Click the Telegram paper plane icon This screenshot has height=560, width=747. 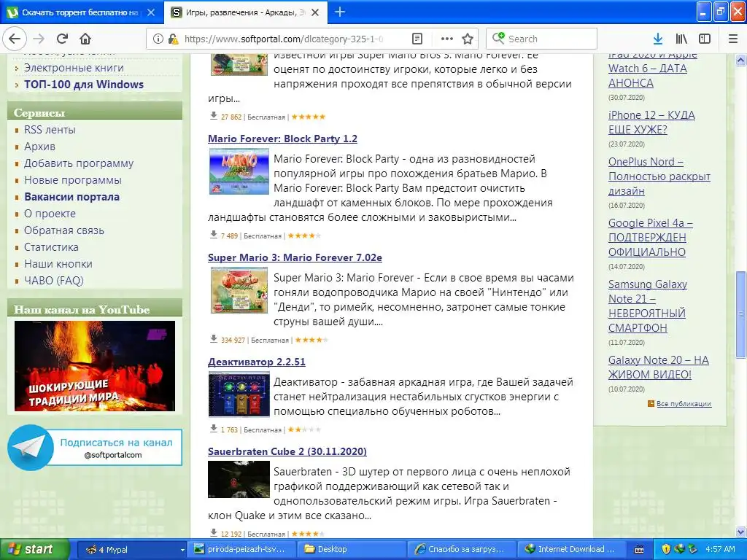tap(31, 447)
